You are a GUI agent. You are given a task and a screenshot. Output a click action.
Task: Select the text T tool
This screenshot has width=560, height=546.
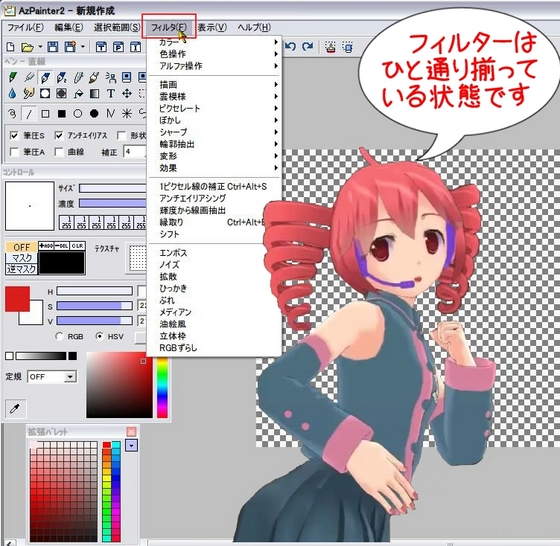tap(111, 94)
